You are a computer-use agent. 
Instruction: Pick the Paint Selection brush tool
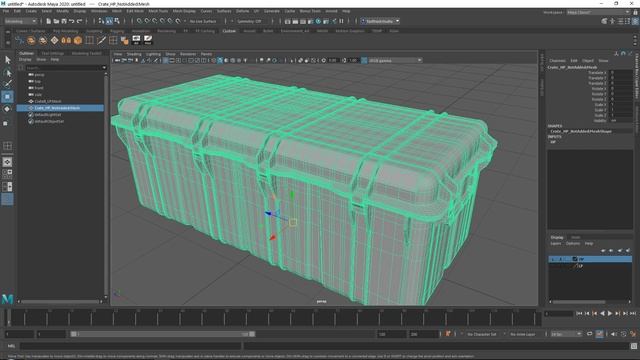click(x=7, y=84)
